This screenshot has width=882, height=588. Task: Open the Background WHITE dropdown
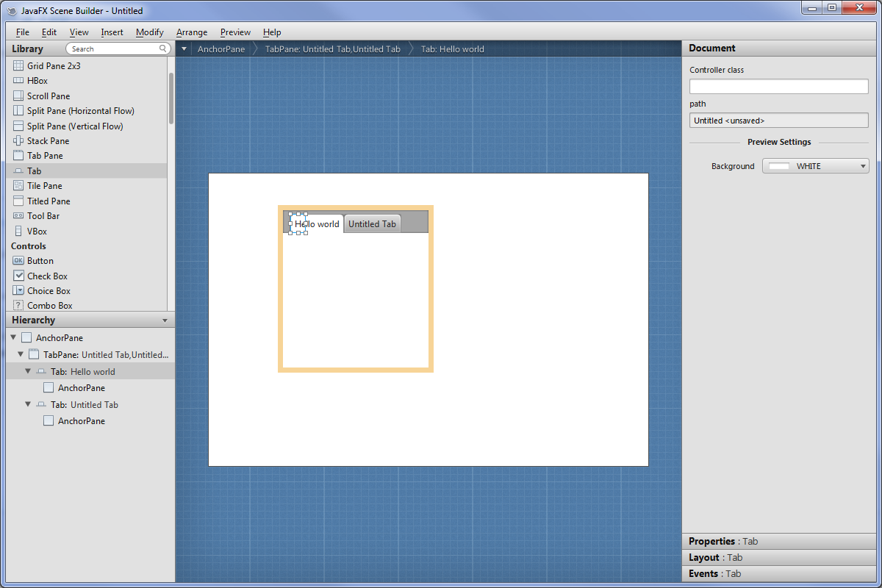pyautogui.click(x=815, y=166)
